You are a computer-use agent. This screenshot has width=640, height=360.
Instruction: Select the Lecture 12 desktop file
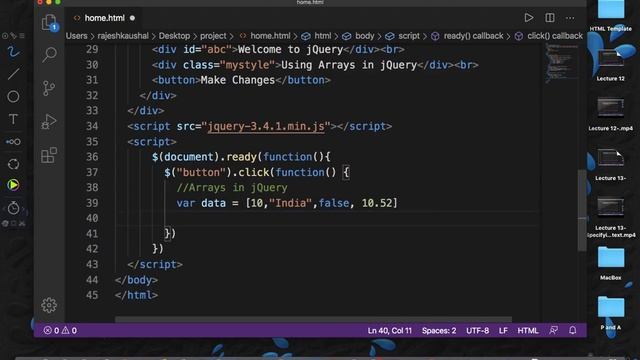tap(611, 64)
